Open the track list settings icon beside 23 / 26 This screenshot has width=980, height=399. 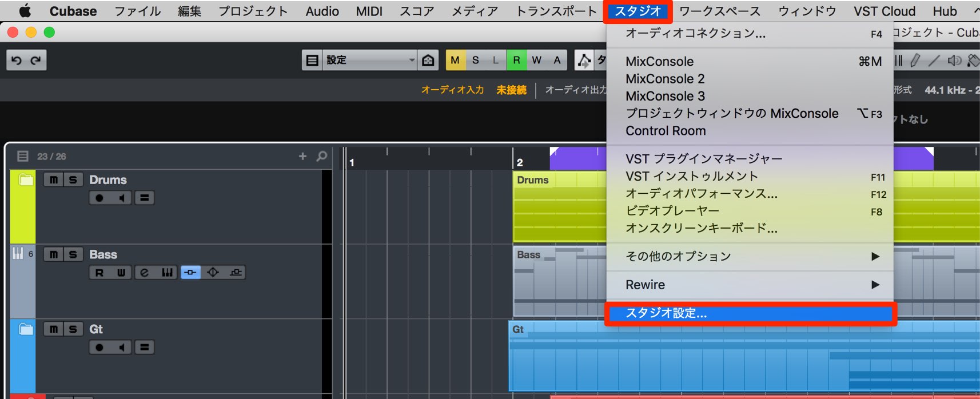23,156
